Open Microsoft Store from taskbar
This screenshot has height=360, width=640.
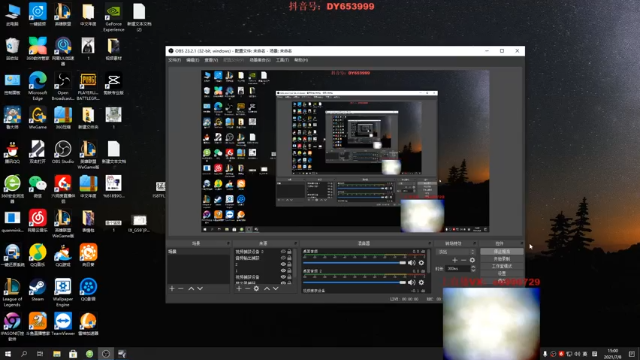[x=73, y=353]
